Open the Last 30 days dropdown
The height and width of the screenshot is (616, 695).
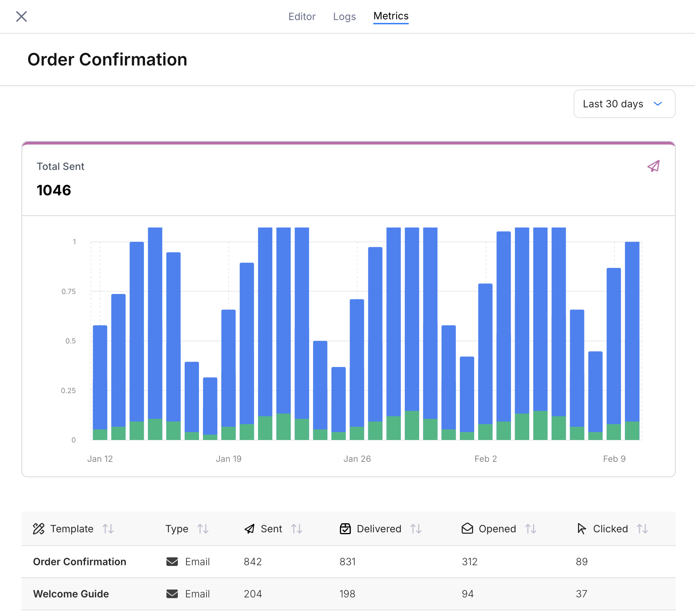(624, 104)
